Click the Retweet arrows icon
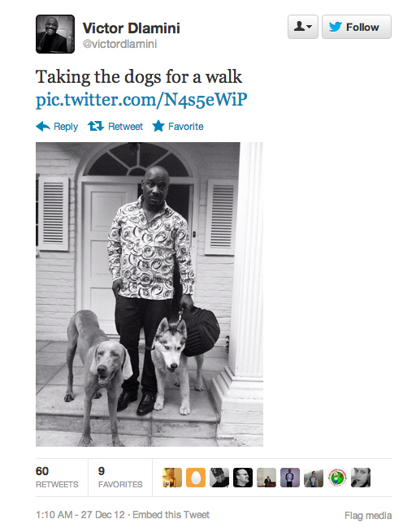This screenshot has height=532, width=403. (96, 126)
